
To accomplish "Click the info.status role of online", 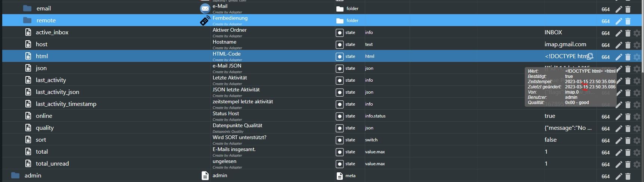I will (375, 116).
